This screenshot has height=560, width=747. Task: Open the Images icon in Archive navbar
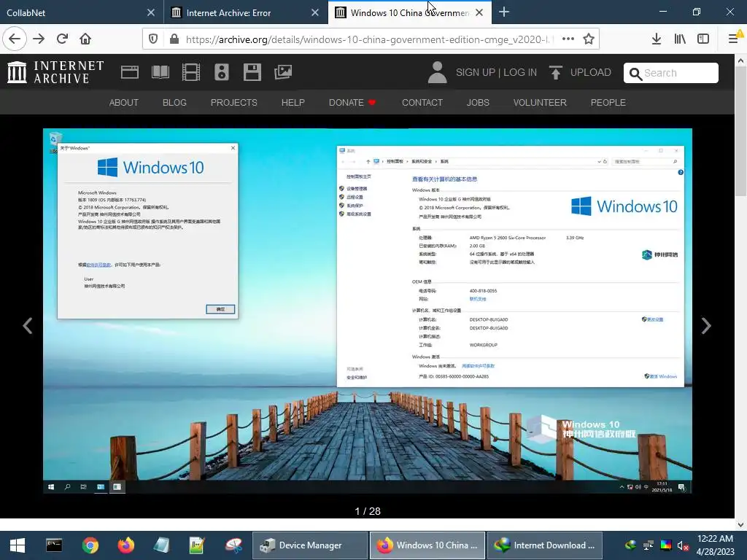point(283,72)
